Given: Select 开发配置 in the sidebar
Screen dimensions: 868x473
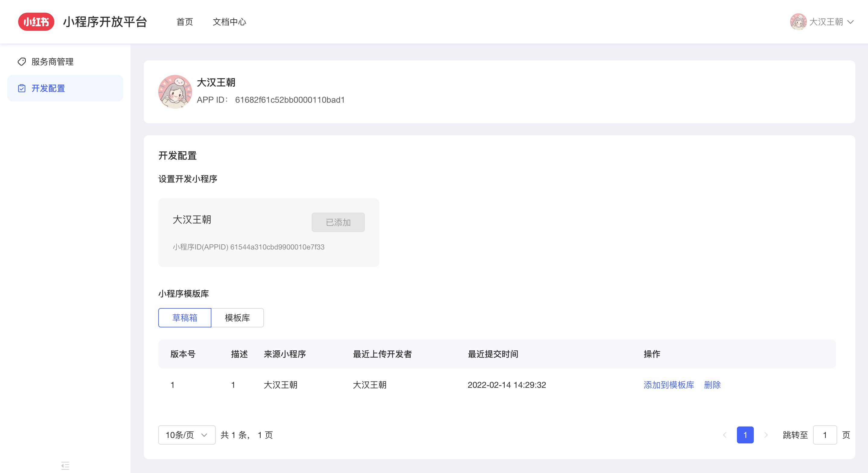Looking at the screenshot, I should tap(48, 88).
